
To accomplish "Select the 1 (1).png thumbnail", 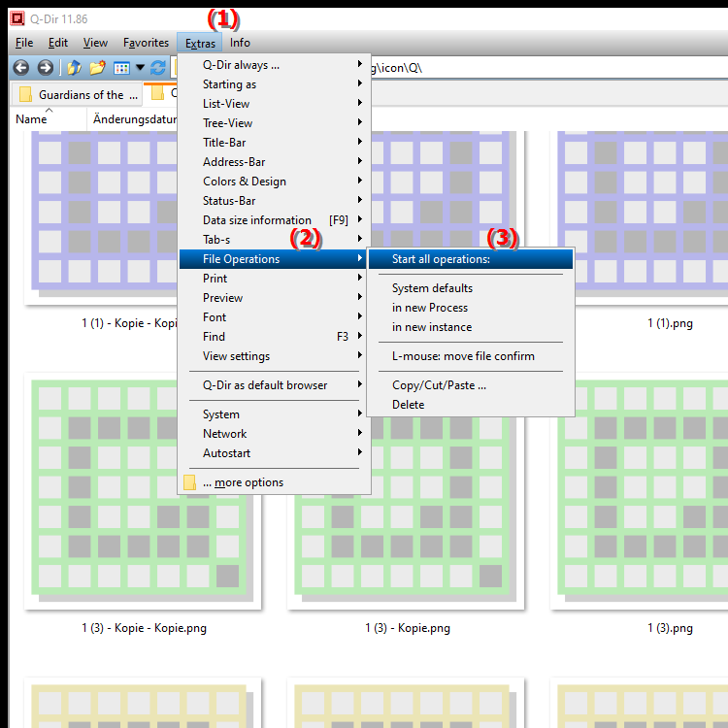I will click(640, 218).
